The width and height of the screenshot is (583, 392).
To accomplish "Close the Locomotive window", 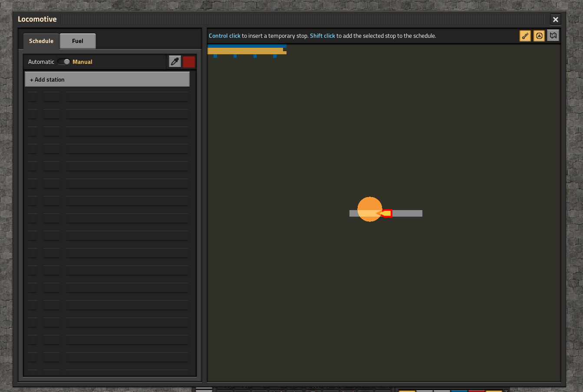I will [x=555, y=20].
